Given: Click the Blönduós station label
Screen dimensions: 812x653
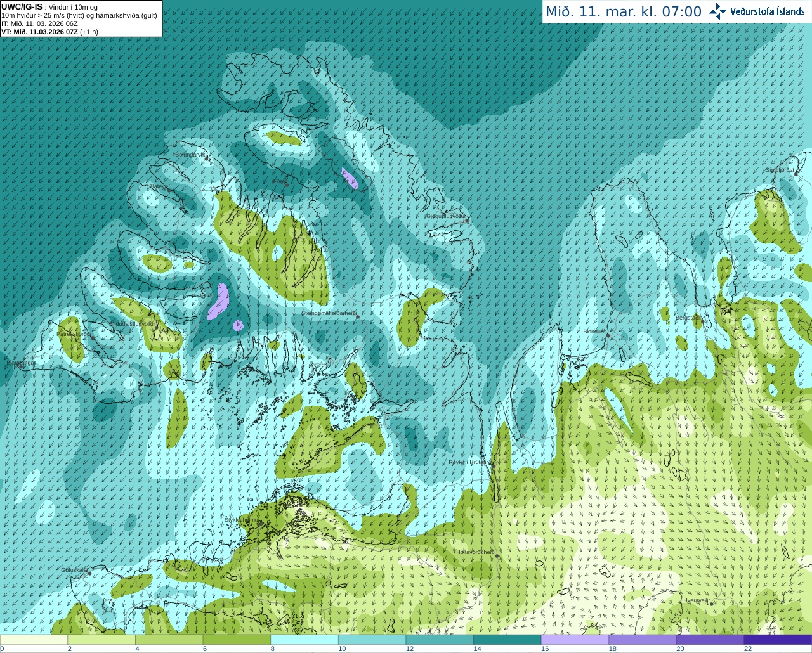Looking at the screenshot, I should [x=595, y=332].
